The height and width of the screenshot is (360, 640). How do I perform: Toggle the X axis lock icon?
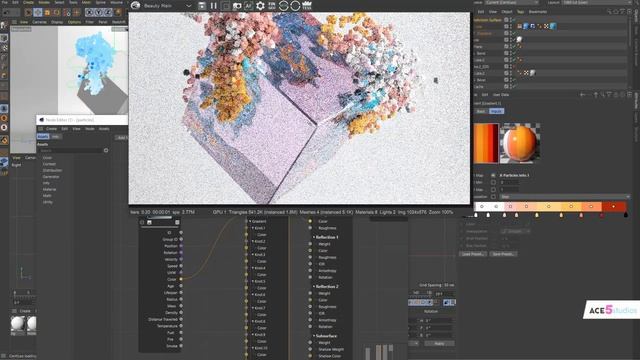click(x=89, y=13)
